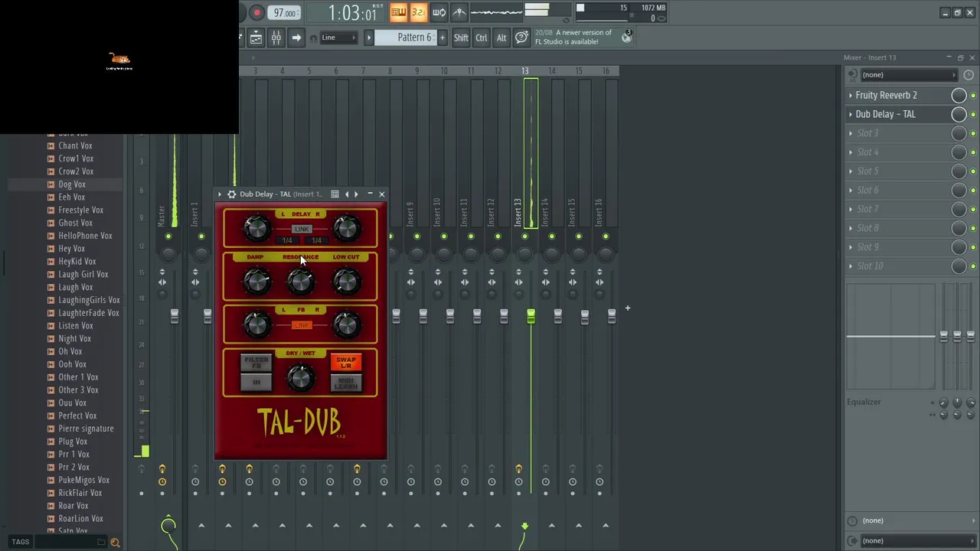Viewport: 980px width, 551px height.
Task: Click the Ctrl key indicator button
Action: point(481,37)
